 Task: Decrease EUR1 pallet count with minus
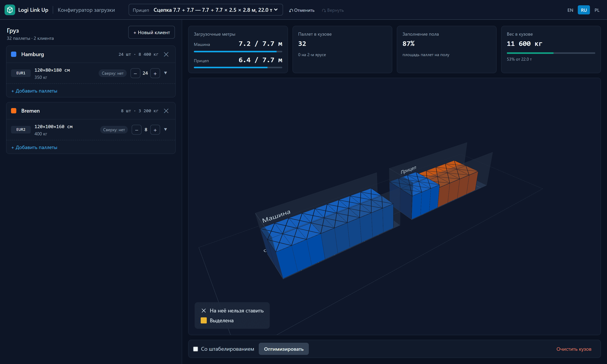[x=135, y=73]
